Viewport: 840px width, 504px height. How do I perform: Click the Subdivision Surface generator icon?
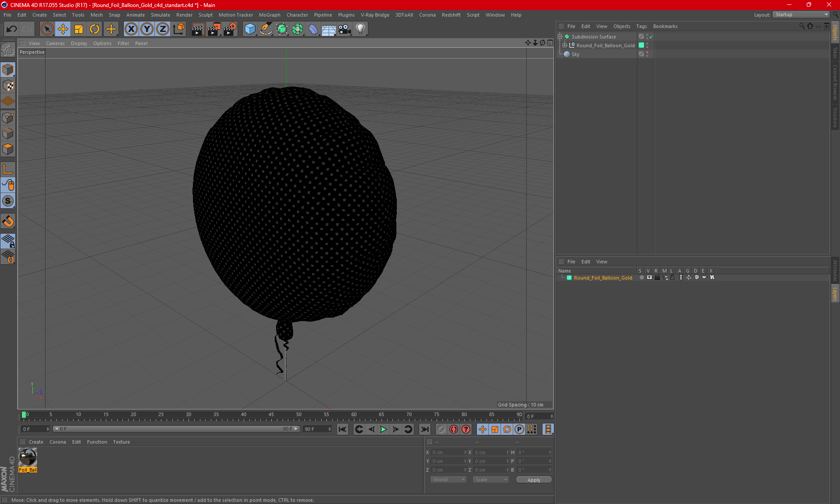[282, 29]
